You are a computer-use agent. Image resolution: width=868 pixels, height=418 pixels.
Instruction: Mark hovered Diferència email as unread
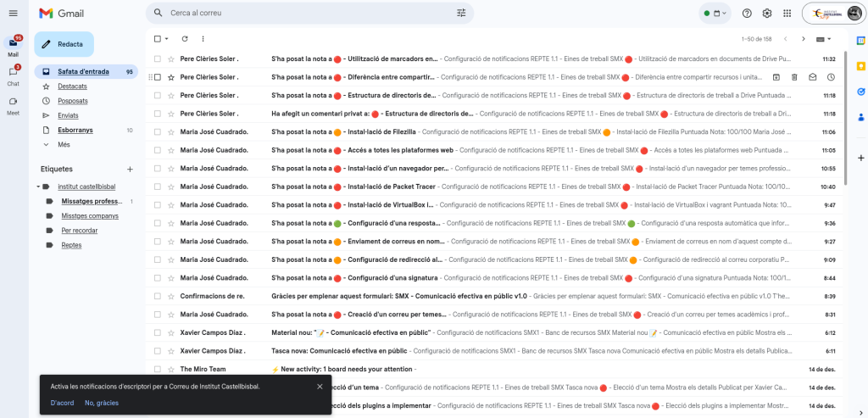tap(812, 77)
